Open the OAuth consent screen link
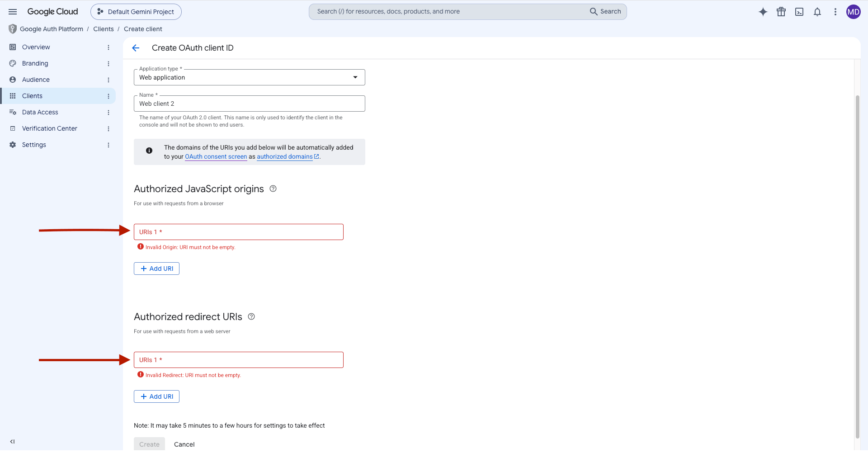The image size is (868, 462). pyautogui.click(x=216, y=156)
